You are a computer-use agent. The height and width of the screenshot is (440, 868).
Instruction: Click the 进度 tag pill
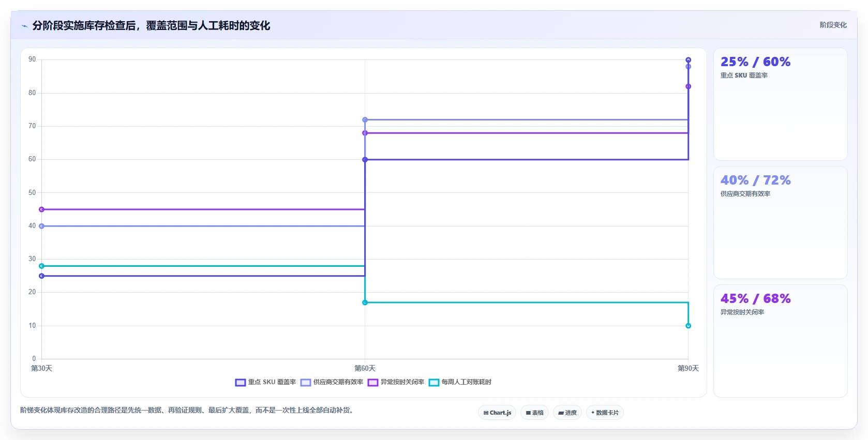(x=567, y=413)
